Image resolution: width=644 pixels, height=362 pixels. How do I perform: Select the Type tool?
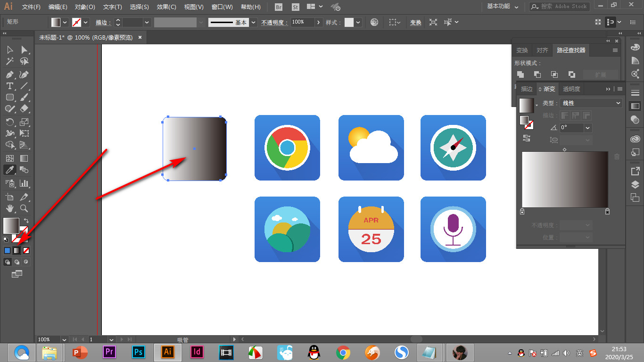coord(10,86)
